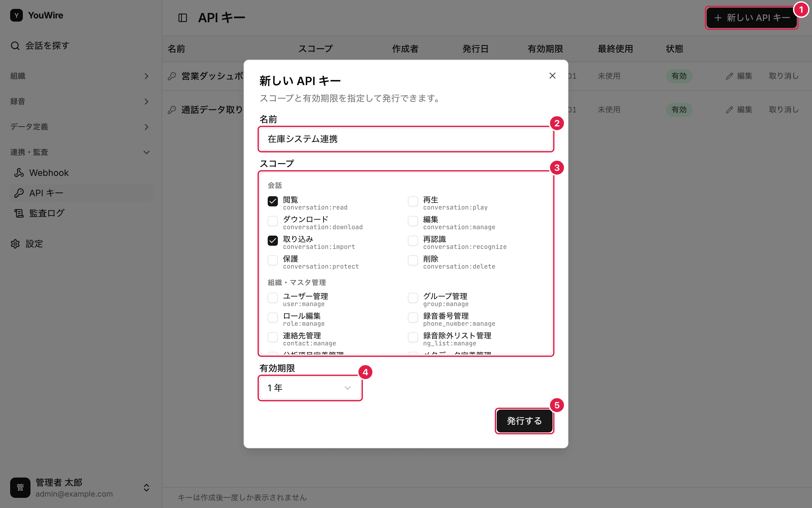Open the 会話を探す search

point(40,46)
